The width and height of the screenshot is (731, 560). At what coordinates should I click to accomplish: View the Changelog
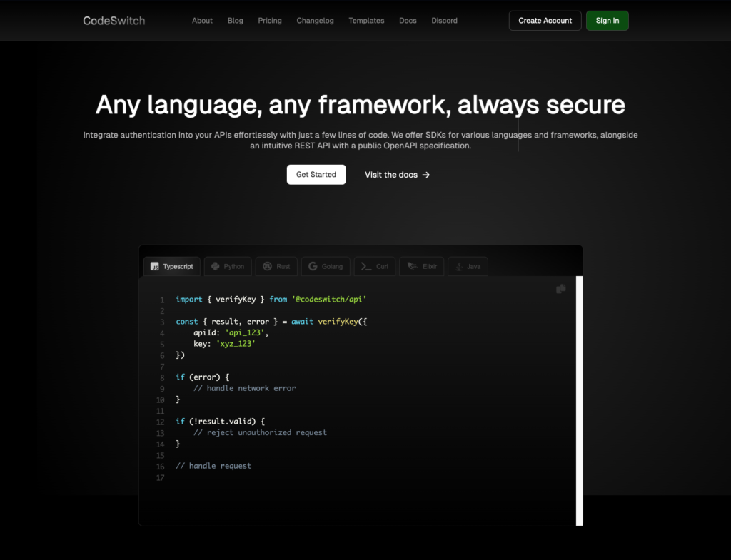[x=315, y=21]
